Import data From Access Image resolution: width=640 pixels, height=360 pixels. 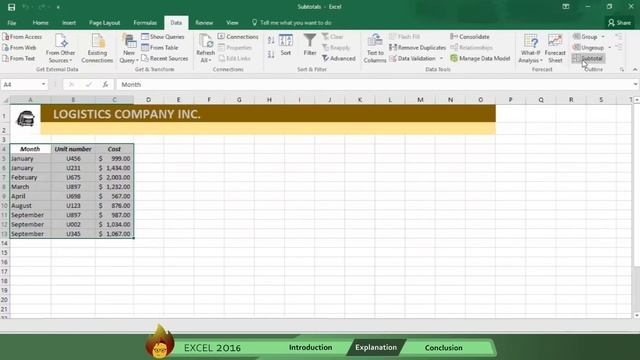point(22,37)
